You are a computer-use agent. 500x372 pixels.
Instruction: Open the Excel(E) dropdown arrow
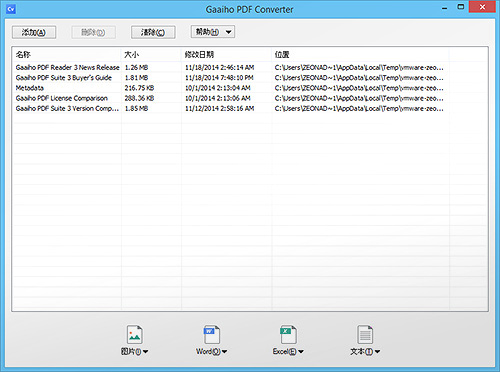tap(301, 351)
